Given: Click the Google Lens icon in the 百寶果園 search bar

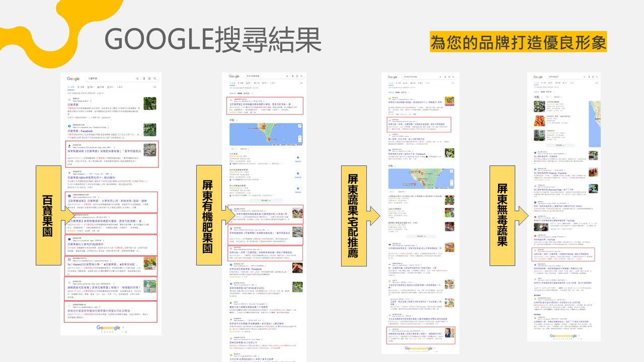Looking at the screenshot, I should click(149, 78).
